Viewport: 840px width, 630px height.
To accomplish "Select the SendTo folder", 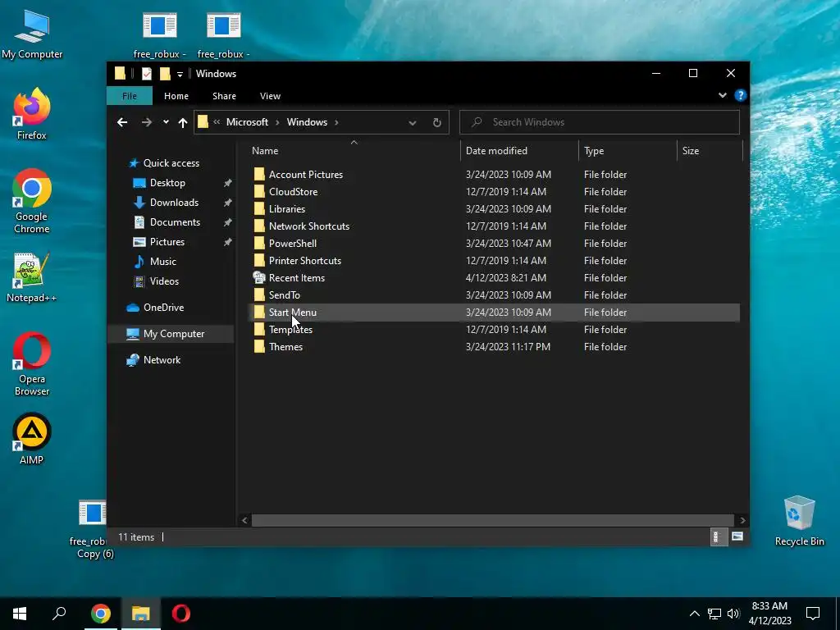I will pos(284,295).
